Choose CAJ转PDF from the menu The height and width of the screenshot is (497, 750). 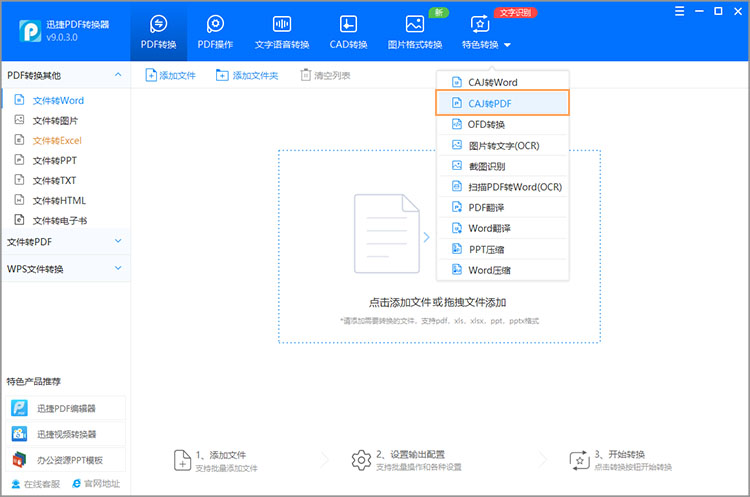[x=502, y=103]
